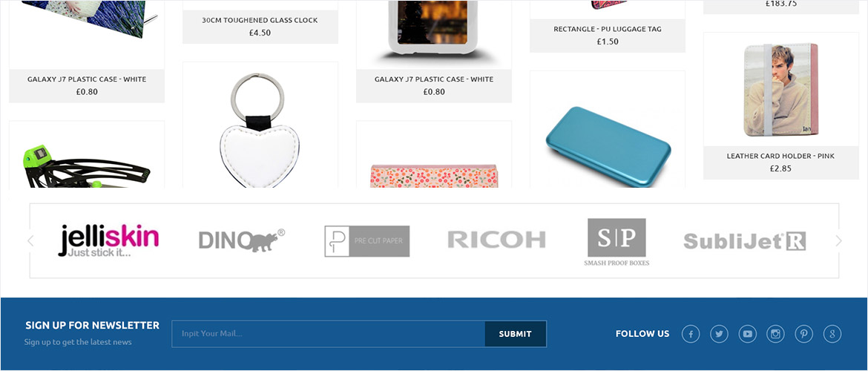
Task: Submit the newsletter sign-up form
Action: pos(516,334)
